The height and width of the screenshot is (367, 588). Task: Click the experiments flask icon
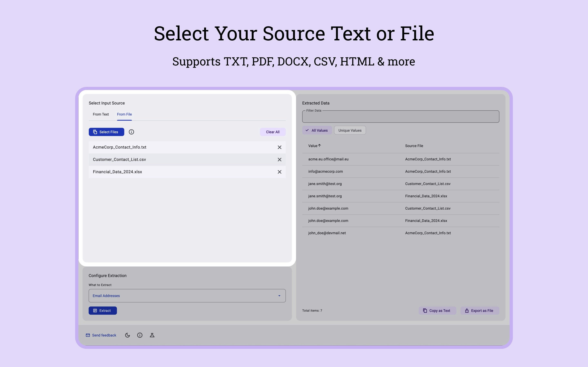coord(152,335)
